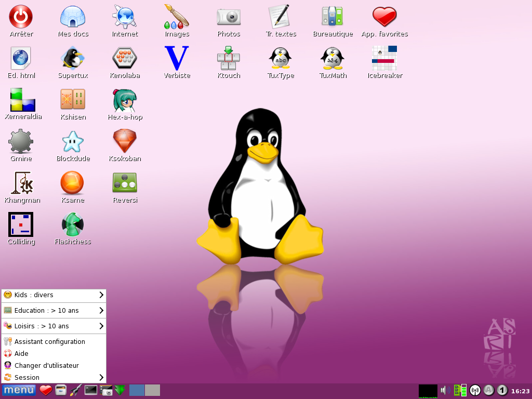Viewport: 532px width, 399px height.
Task: Switch to the blue workspace pager square
Action: (x=137, y=390)
